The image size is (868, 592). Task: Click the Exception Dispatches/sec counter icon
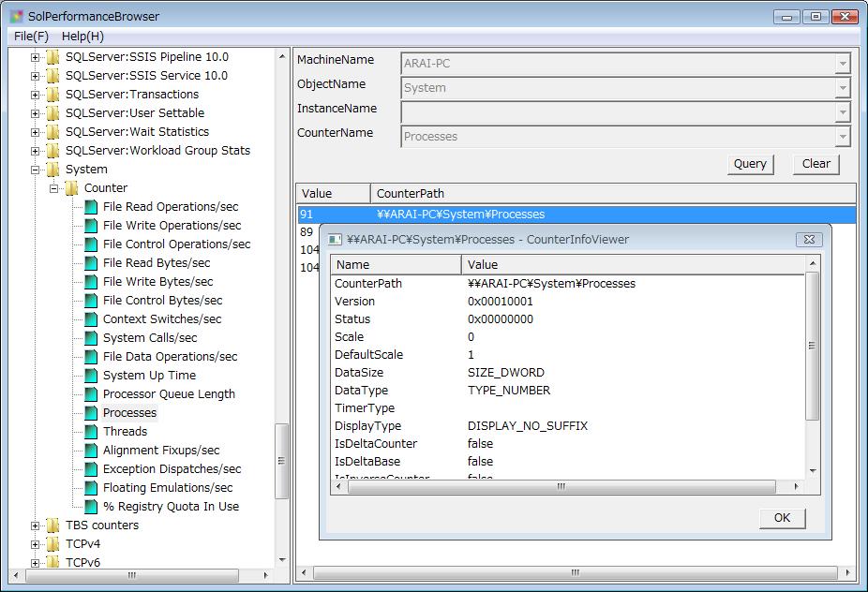(91, 469)
